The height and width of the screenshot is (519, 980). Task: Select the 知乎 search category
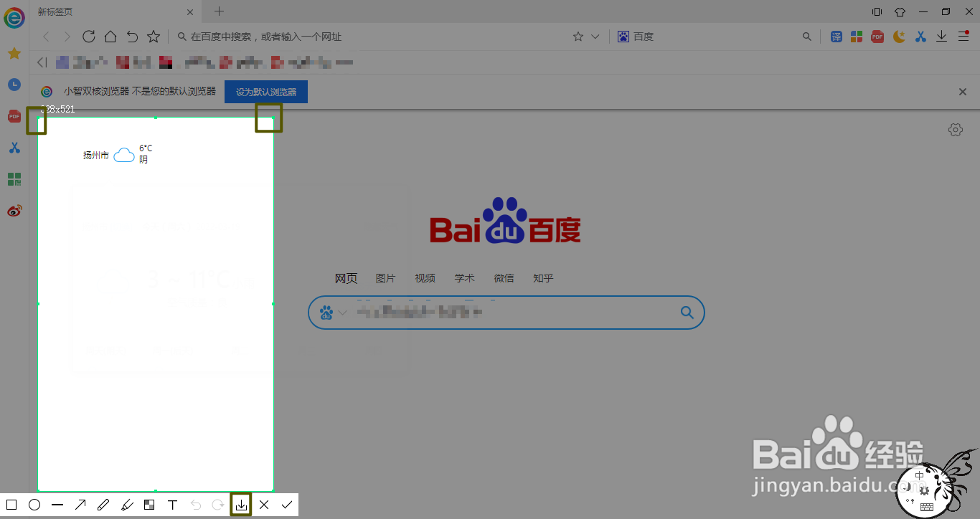point(543,278)
